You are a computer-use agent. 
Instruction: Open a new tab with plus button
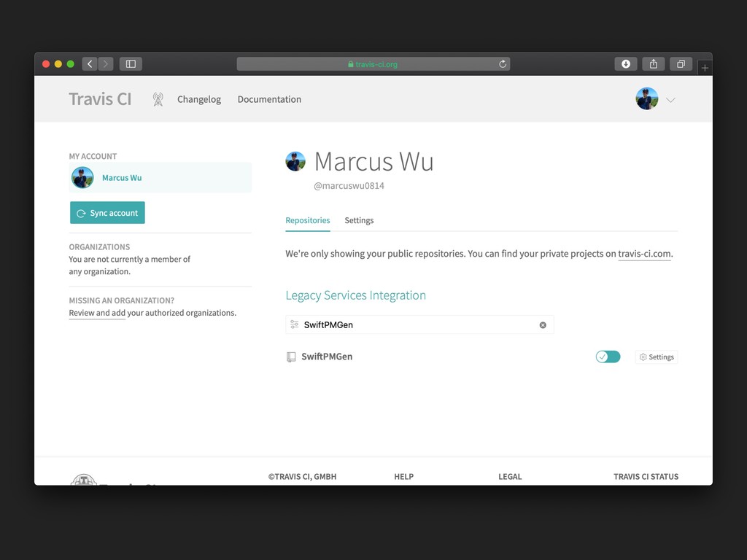[x=705, y=68]
